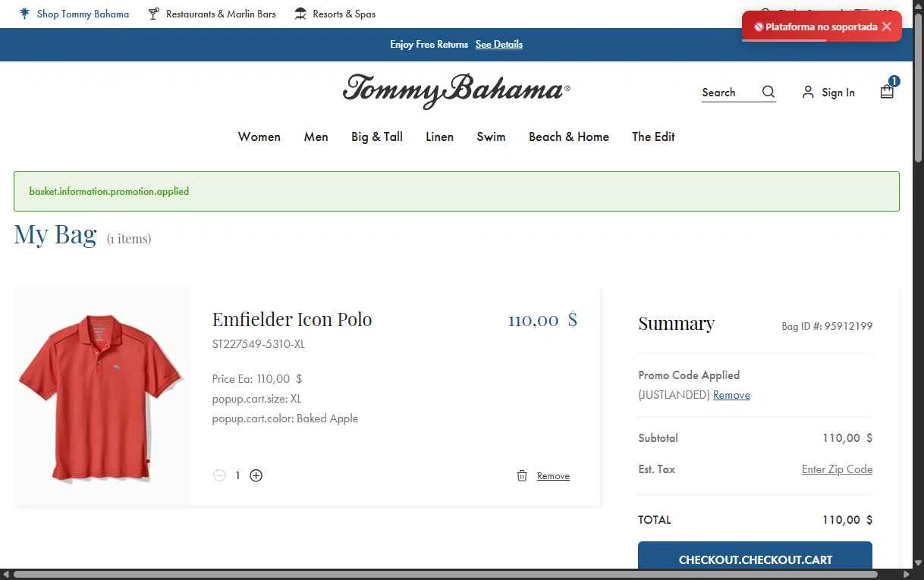Open the Linen menu
The image size is (924, 580).
[x=440, y=136]
